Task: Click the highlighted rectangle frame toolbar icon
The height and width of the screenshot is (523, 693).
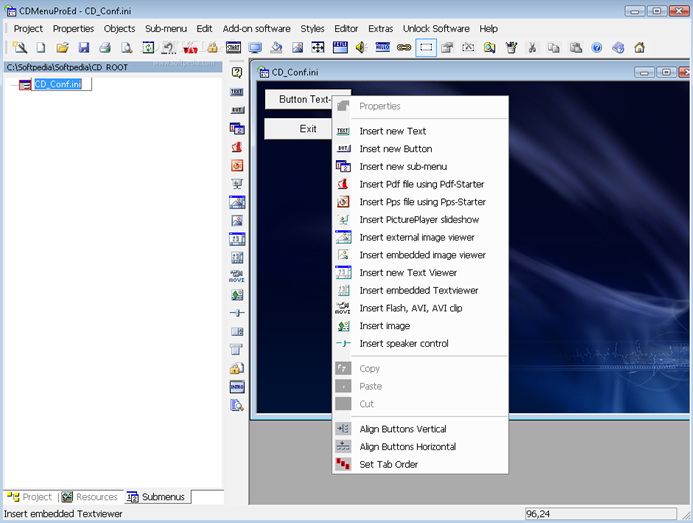Action: tap(426, 47)
